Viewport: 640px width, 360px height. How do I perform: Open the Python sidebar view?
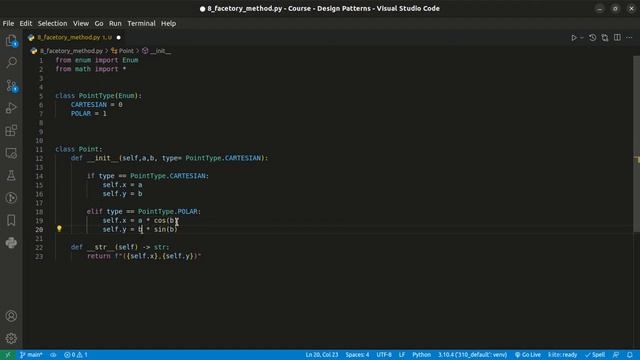[11, 243]
